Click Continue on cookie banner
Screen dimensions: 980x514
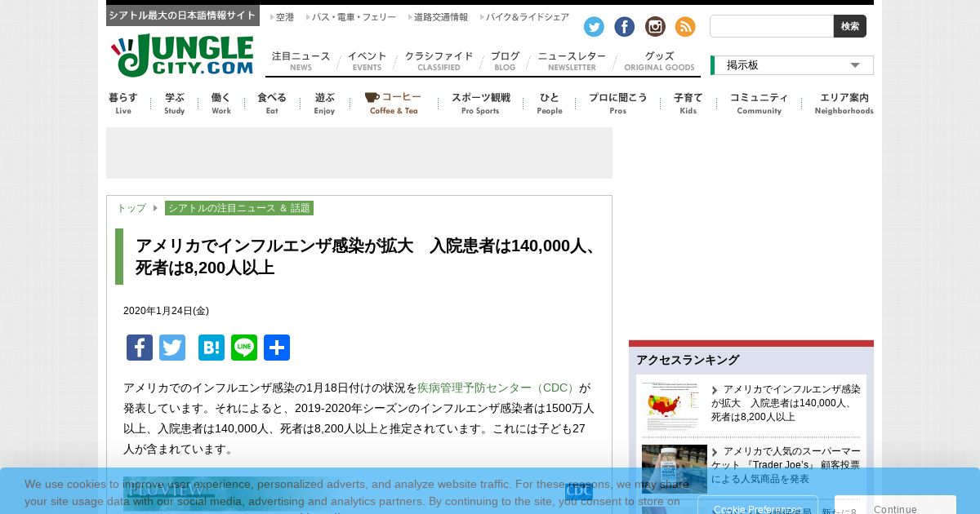tap(895, 509)
